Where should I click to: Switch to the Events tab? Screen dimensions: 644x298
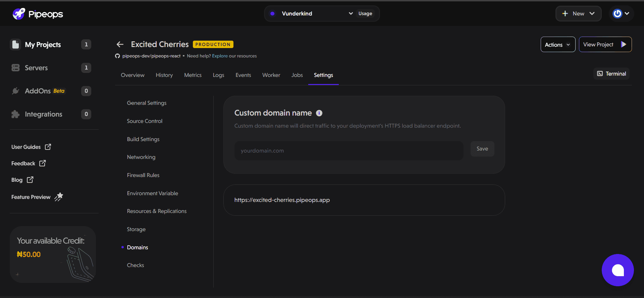(243, 75)
